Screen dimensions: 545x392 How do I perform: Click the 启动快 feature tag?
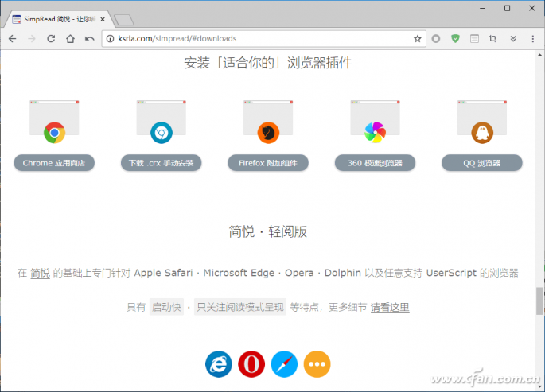[x=166, y=307]
